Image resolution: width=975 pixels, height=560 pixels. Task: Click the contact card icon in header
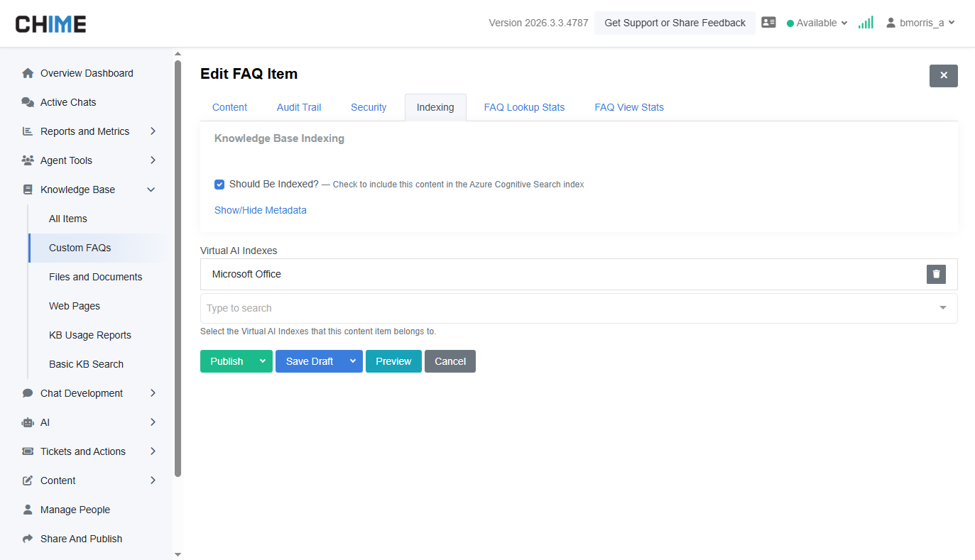pos(768,23)
